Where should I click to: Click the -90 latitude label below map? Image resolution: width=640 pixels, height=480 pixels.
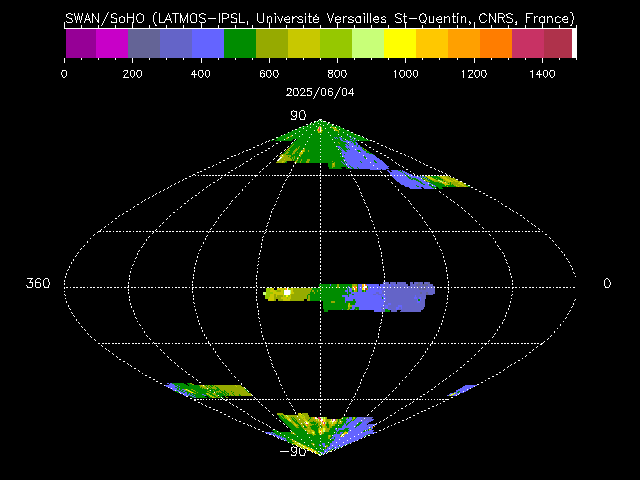[x=293, y=451]
